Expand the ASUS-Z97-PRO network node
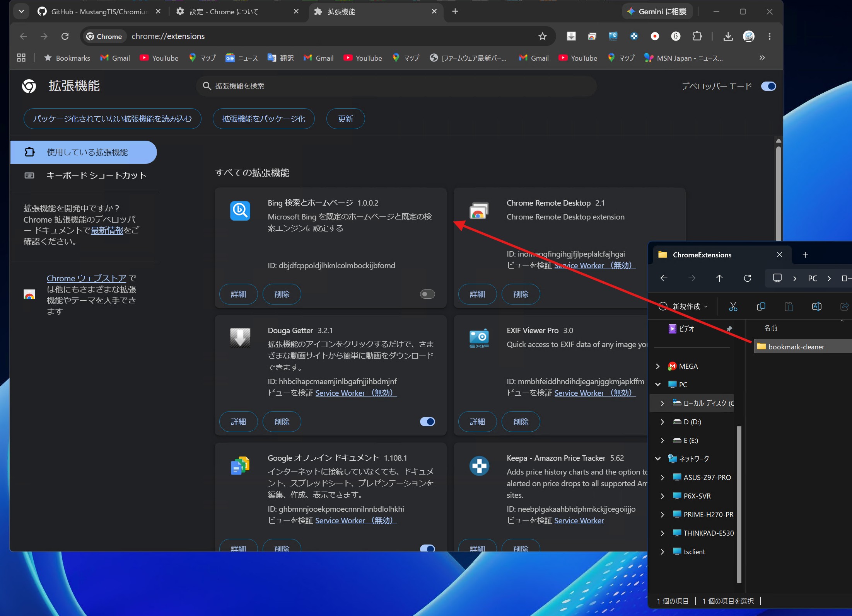Viewport: 852px width, 616px height. tap(662, 477)
